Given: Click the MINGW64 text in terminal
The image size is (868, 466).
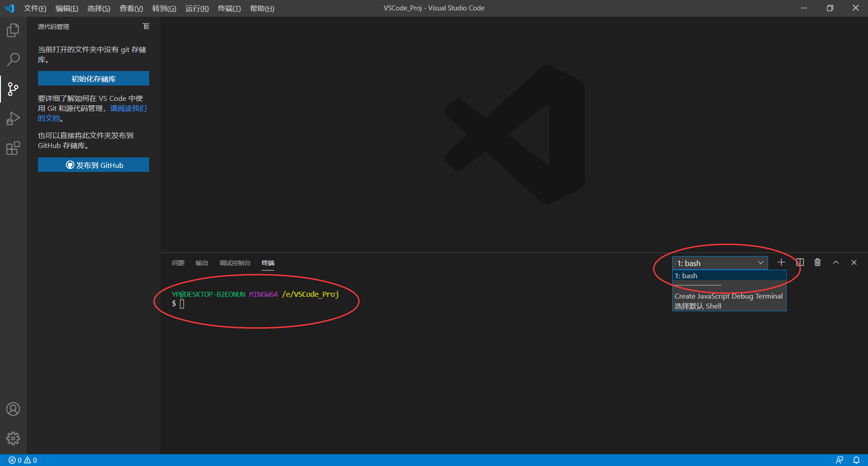Looking at the screenshot, I should click(x=263, y=294).
